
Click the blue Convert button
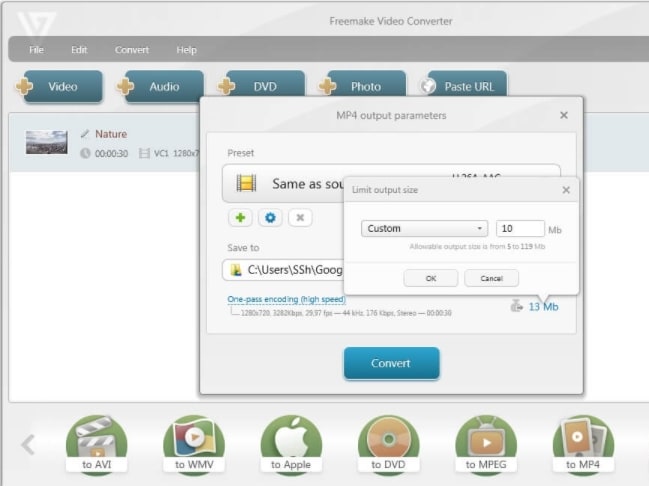pos(392,363)
